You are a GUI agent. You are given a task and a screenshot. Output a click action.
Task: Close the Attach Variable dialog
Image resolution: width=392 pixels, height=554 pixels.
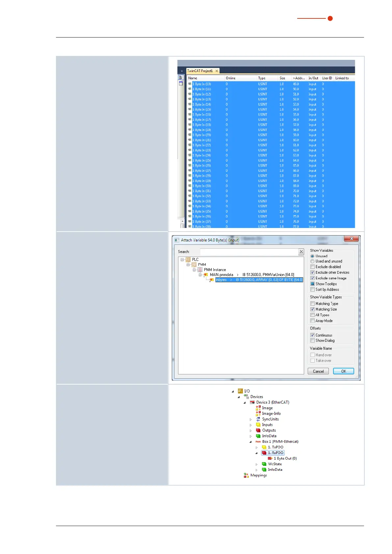point(352,239)
